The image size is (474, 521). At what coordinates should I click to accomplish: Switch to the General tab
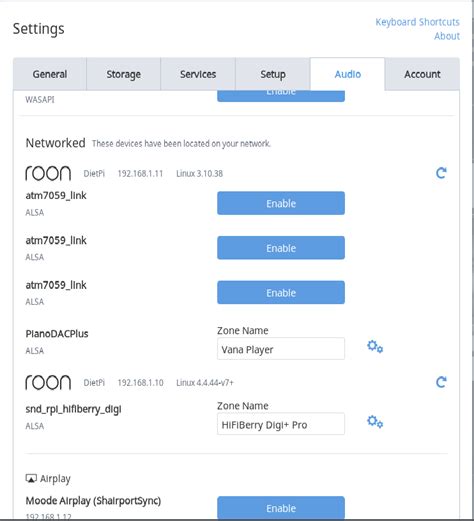(x=50, y=74)
